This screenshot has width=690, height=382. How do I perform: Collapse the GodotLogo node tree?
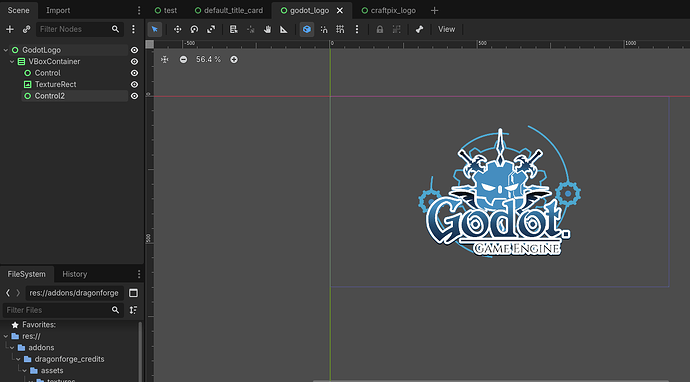click(6, 50)
